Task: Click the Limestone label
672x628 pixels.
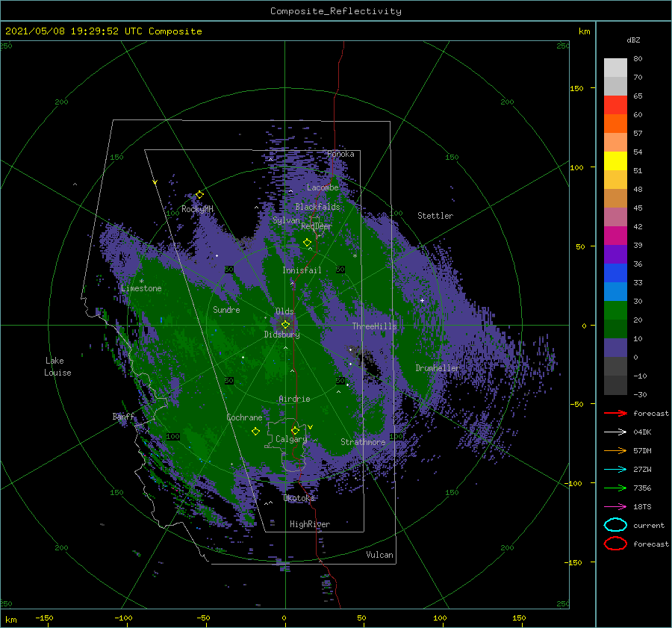Action: coord(141,288)
